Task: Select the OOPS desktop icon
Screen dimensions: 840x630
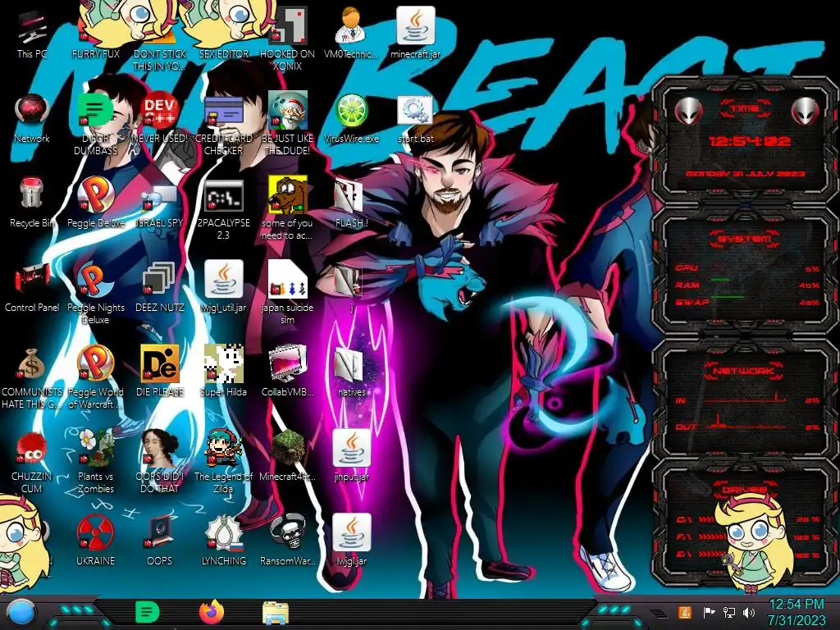Action: (x=160, y=541)
